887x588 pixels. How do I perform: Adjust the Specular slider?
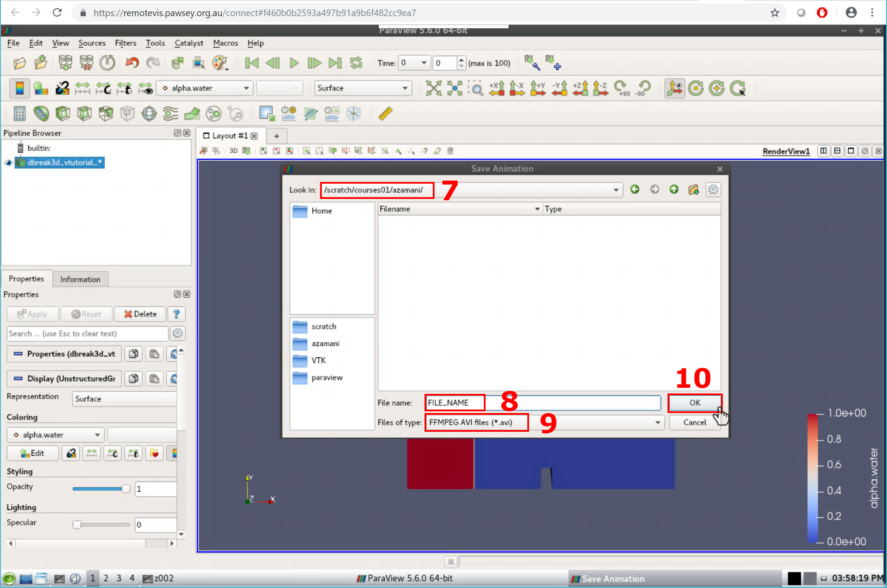[x=101, y=524]
